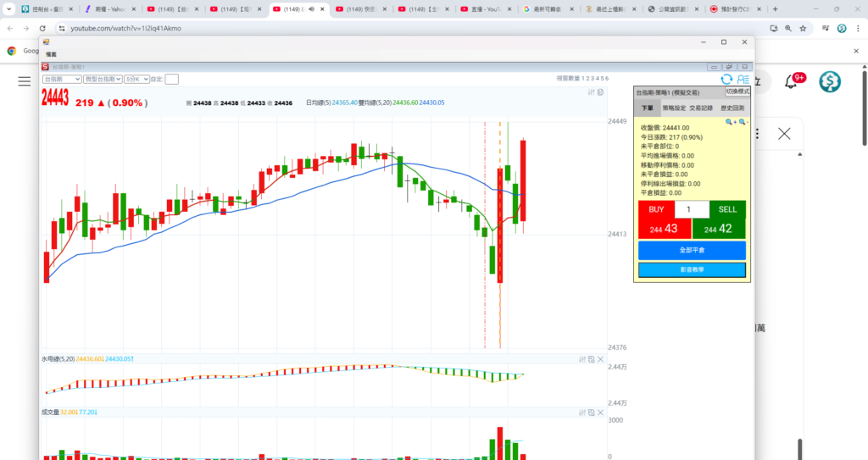Click 成交量 panel copy icon
This screenshot has height=460, width=868.
tap(591, 413)
